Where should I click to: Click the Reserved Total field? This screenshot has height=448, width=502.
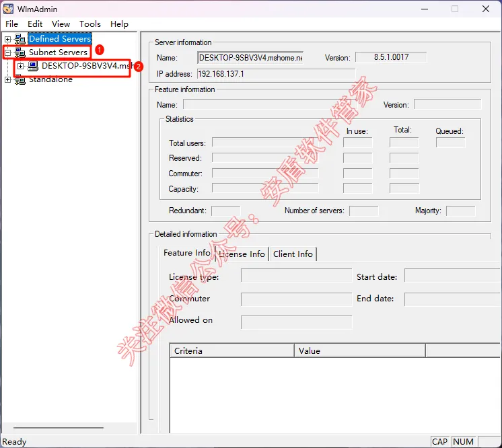404,158
